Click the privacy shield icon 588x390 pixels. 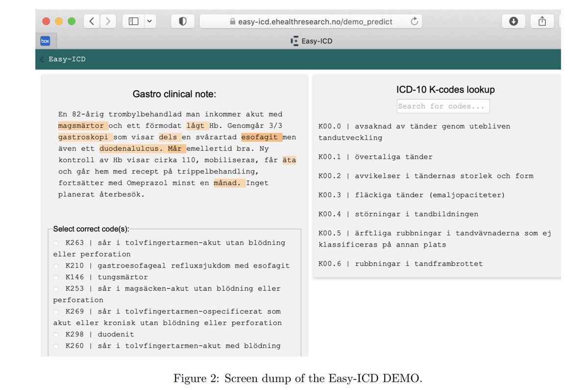click(x=182, y=21)
